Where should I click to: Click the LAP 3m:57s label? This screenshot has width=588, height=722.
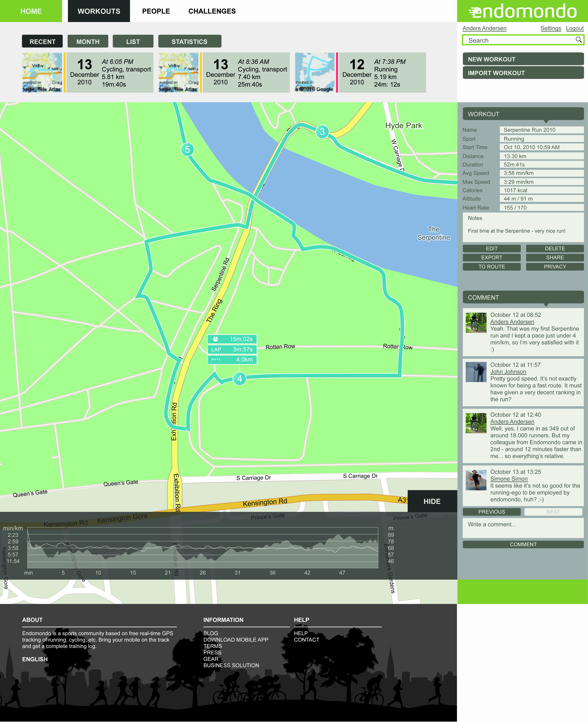(x=232, y=349)
